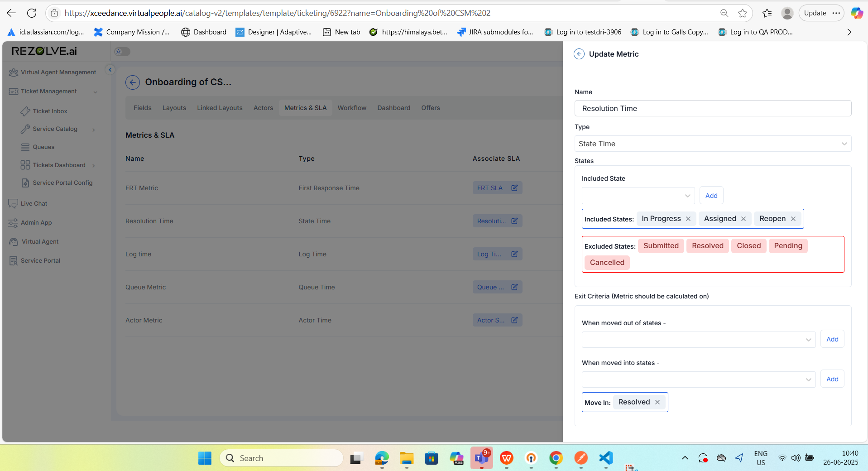The height and width of the screenshot is (471, 868).
Task: Open Copilot icon in browser toolbar
Action: pyautogui.click(x=857, y=13)
